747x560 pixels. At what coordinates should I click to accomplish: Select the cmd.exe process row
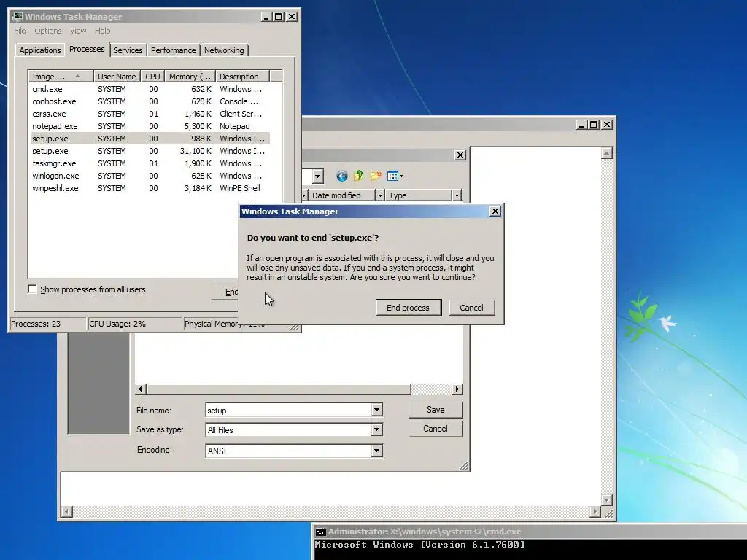point(149,89)
